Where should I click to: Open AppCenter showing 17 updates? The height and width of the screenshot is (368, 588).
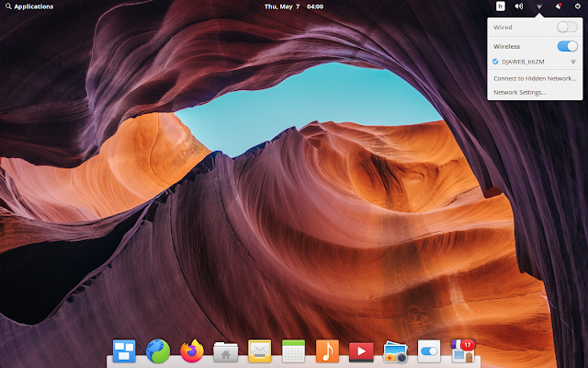463,351
